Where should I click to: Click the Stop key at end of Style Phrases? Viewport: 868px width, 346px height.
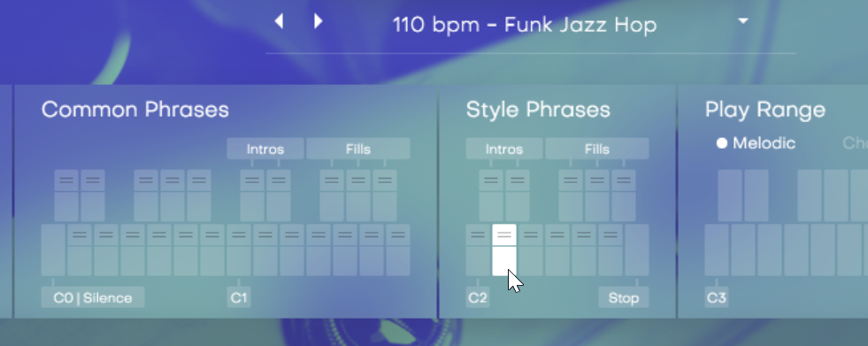click(637, 250)
